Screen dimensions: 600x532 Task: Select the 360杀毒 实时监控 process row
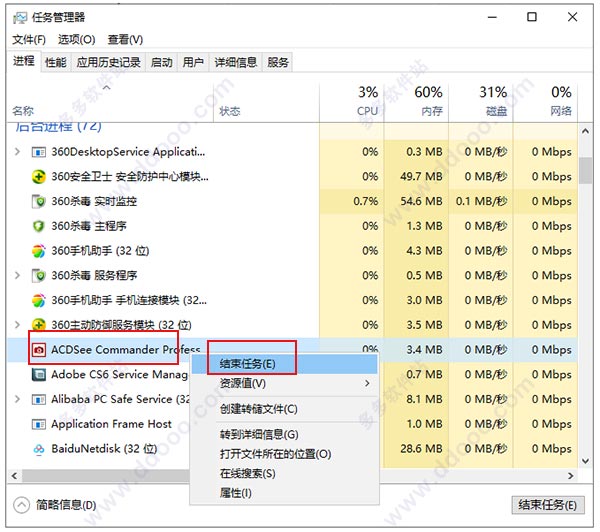pos(293,201)
